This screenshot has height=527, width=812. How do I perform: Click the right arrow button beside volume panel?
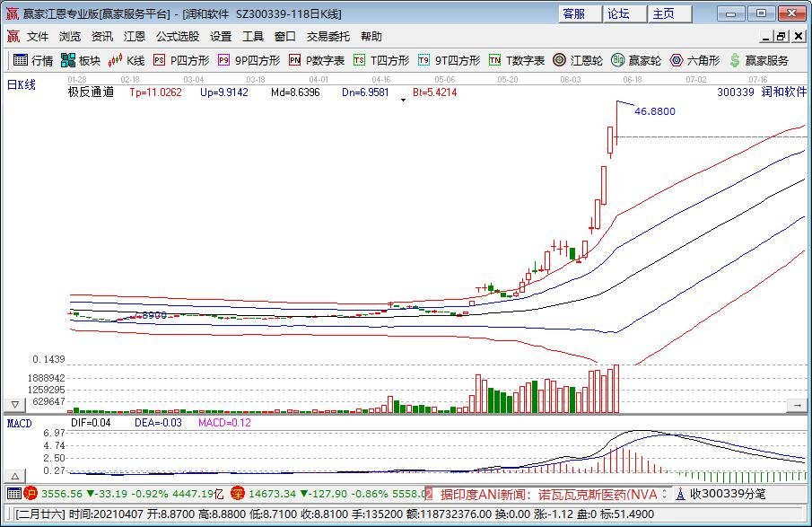pos(798,405)
